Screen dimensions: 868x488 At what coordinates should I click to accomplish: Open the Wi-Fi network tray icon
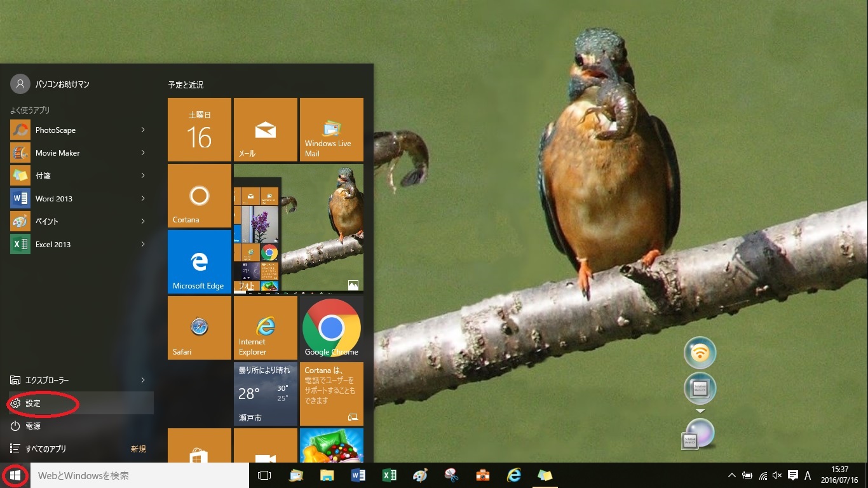pos(763,475)
